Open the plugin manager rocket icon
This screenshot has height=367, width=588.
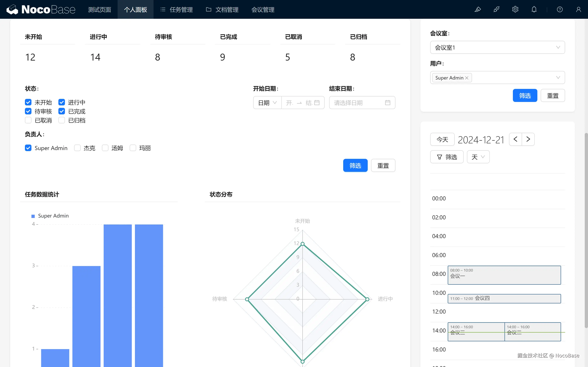[x=496, y=9]
